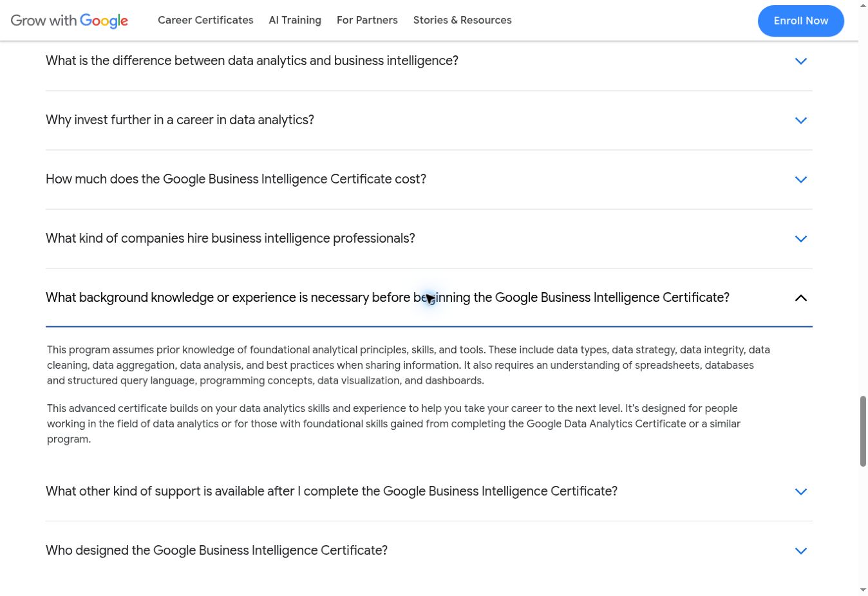Viewport: 868px width, 596px height.
Task: Click the paragraph starting 'This program assumes prior knowledge'
Action: (x=408, y=365)
